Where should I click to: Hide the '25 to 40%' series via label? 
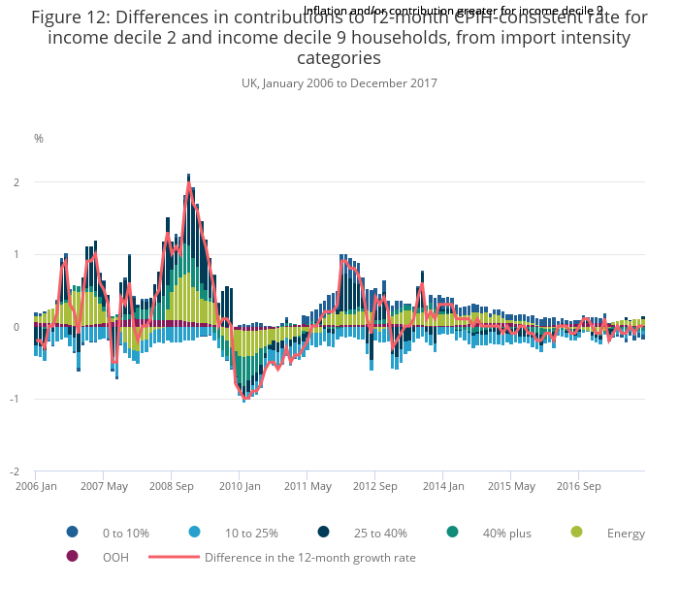(x=380, y=533)
